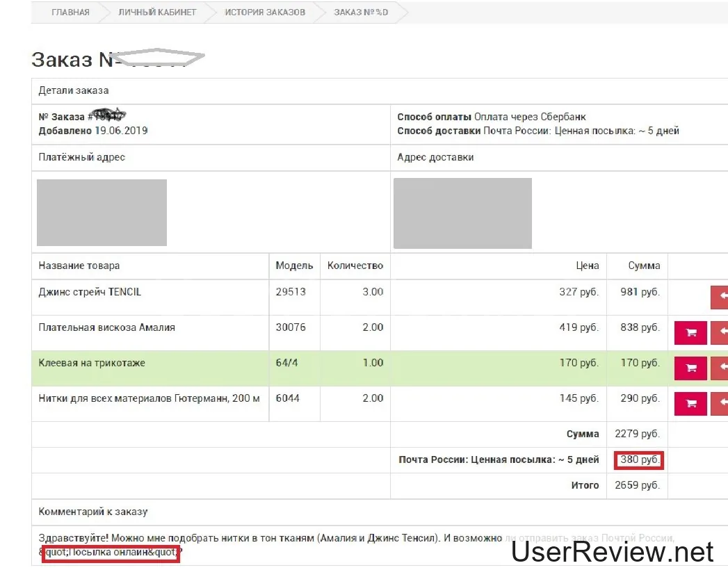This screenshot has width=728, height=570.
Task: Click return arrow icon for Нитки Гютерманн row
Action: pyautogui.click(x=720, y=403)
